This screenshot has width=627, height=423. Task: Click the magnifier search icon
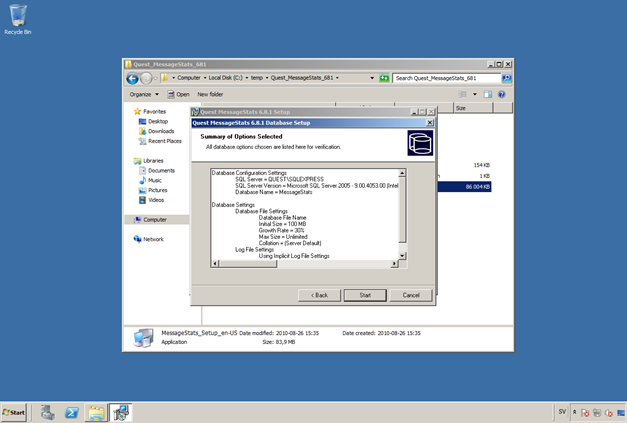507,78
